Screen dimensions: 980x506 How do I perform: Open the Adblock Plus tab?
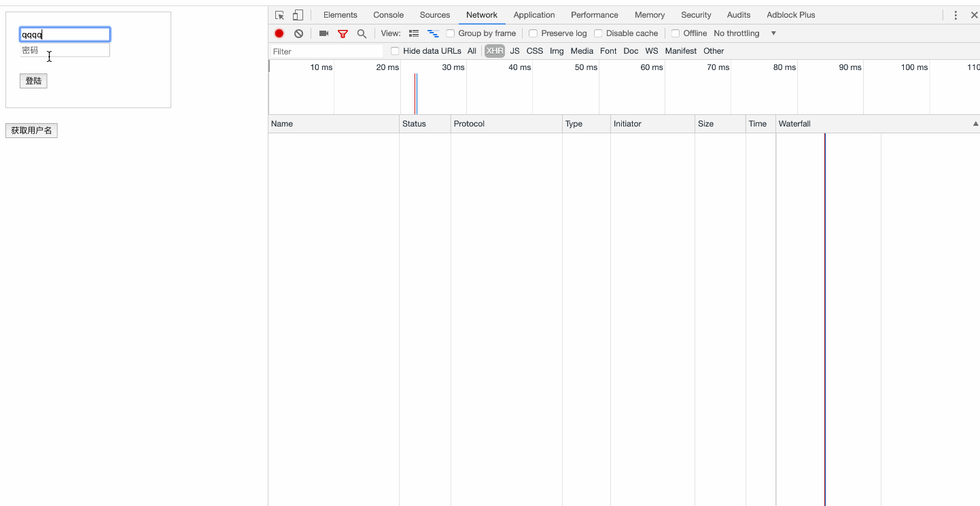[x=791, y=15]
